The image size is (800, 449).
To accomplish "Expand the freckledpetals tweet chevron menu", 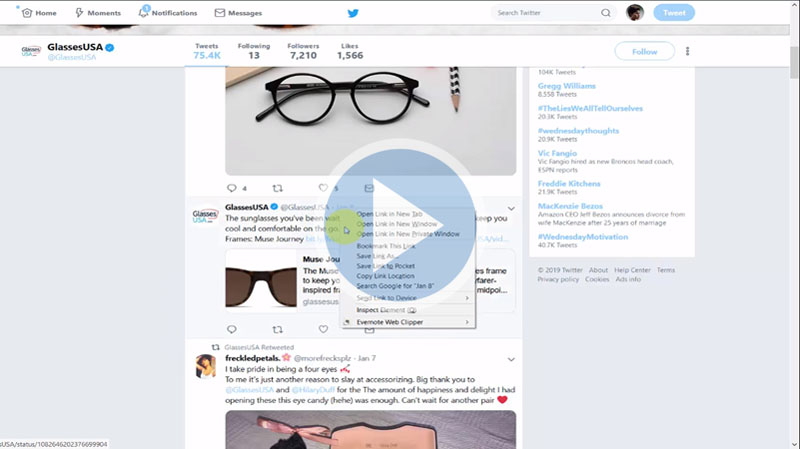I will [510, 358].
